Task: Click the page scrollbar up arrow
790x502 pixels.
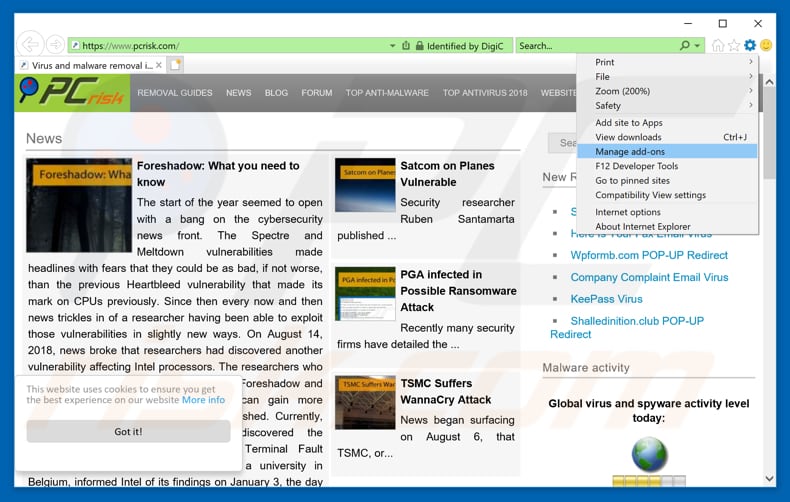Action: point(769,82)
